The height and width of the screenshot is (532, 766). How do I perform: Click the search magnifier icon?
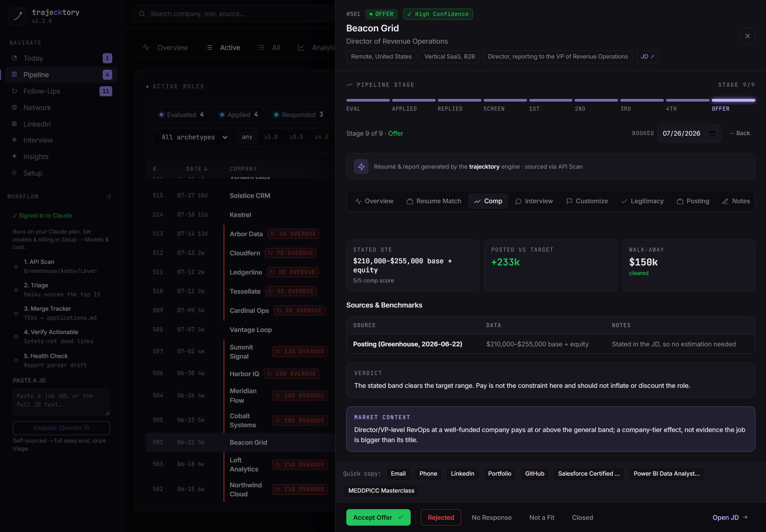click(142, 14)
